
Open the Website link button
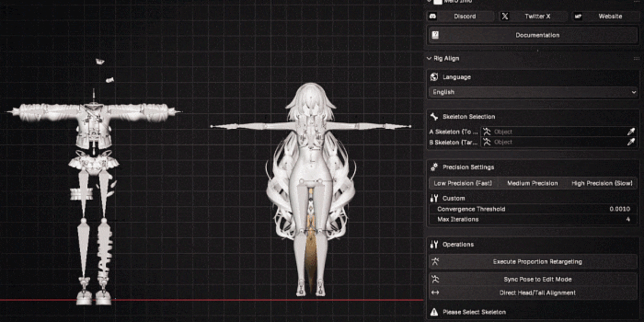[605, 17]
